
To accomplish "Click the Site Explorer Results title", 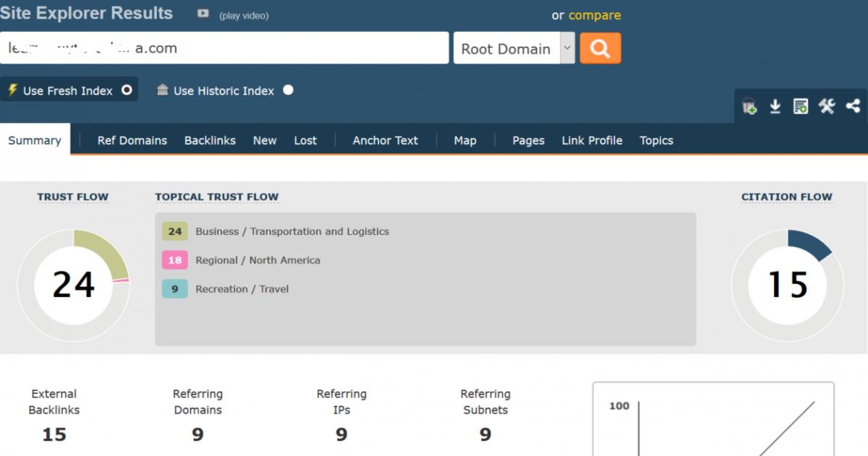I will click(x=86, y=13).
